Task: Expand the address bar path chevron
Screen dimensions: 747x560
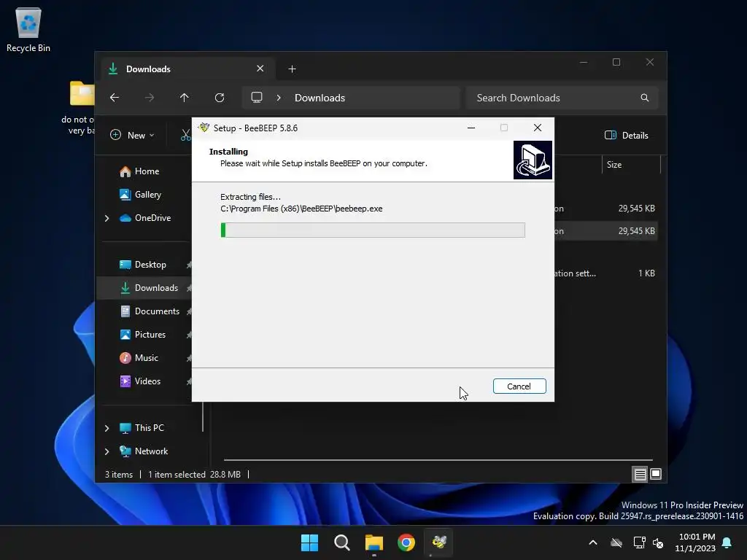Action: 279,98
